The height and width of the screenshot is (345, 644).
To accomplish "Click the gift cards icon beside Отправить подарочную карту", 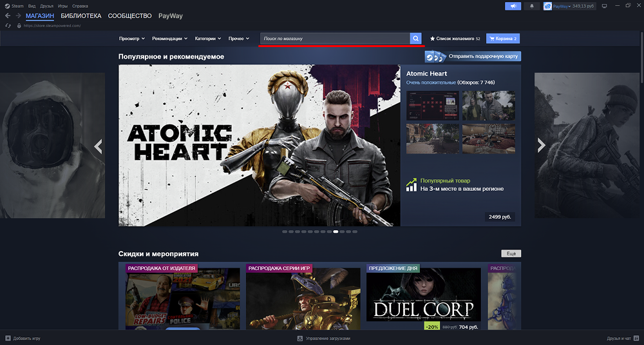I will click(435, 56).
